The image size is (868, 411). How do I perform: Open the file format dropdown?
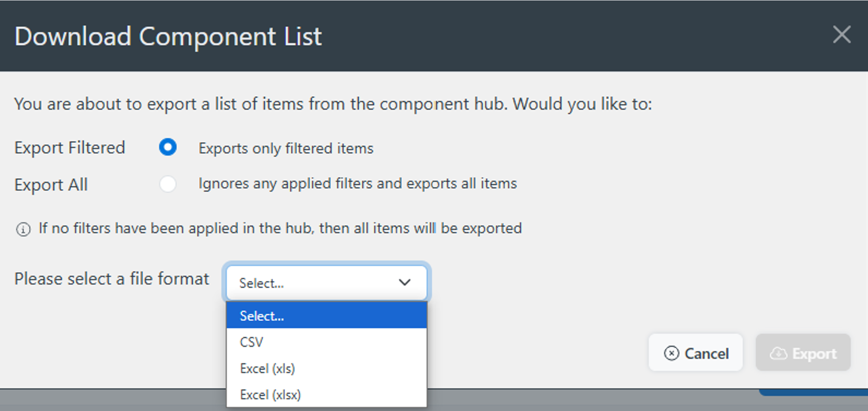tap(327, 283)
